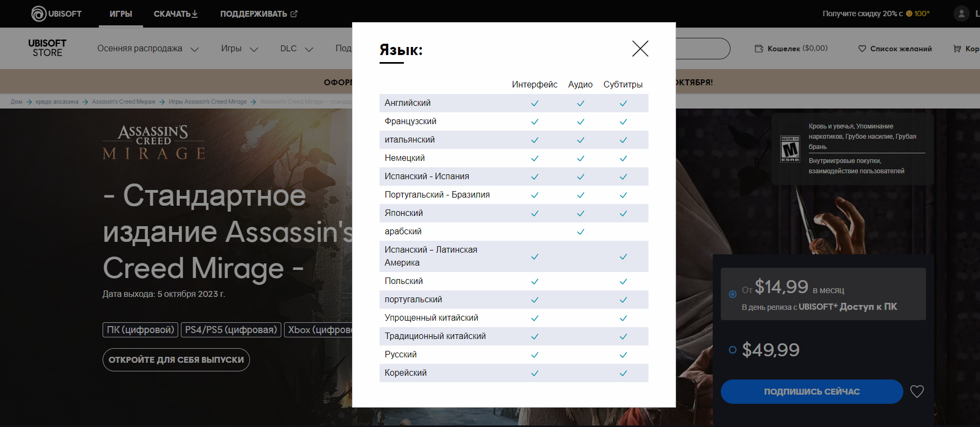The width and height of the screenshot is (980, 427).
Task: Open the ИГРЫ top navigation tab
Action: click(x=121, y=13)
